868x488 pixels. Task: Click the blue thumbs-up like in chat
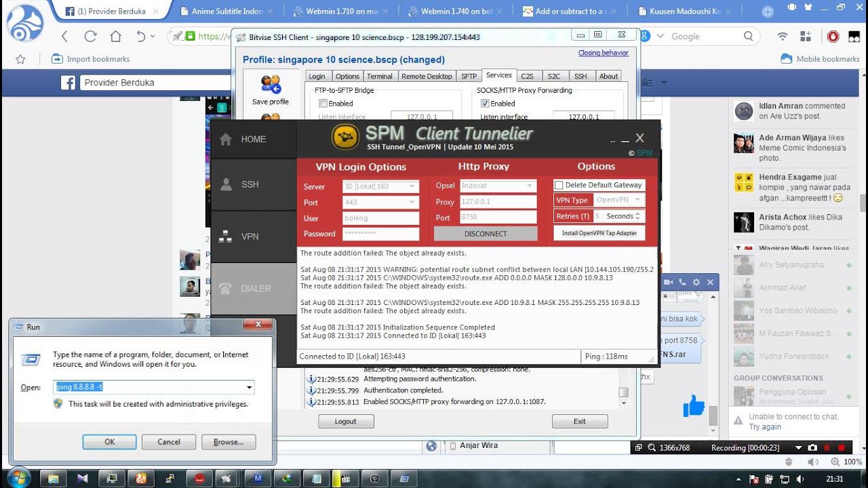(694, 406)
